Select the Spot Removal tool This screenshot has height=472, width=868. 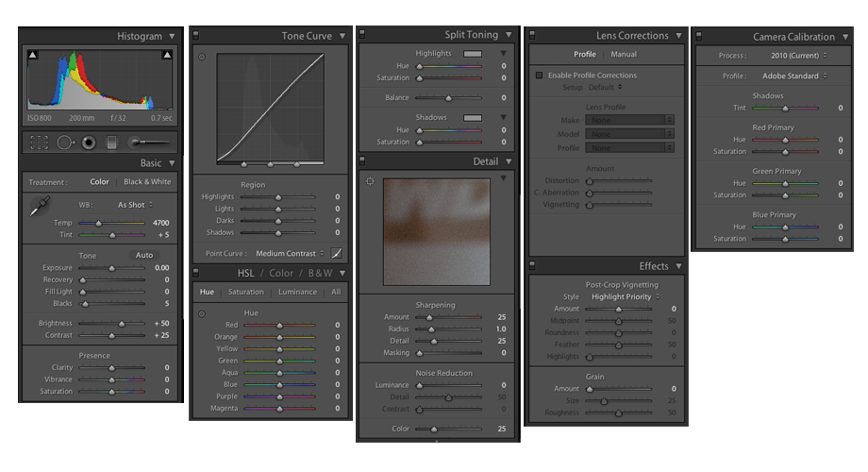[x=65, y=143]
